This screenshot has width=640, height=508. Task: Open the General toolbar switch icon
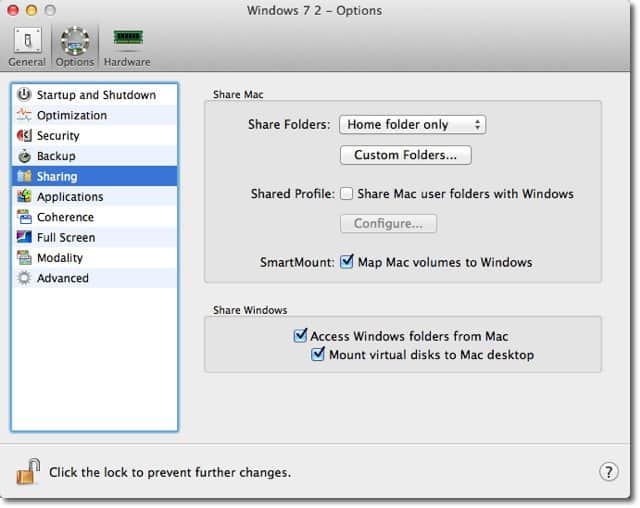(27, 40)
